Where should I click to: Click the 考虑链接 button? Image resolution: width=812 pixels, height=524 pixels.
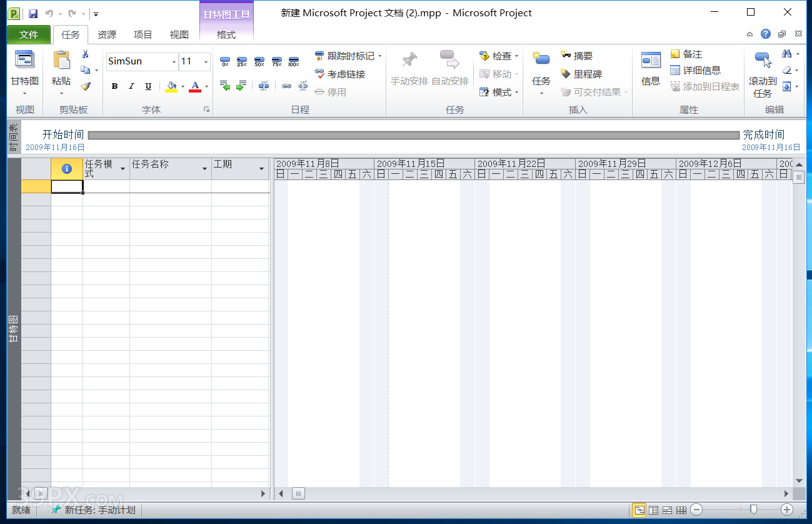pyautogui.click(x=339, y=74)
